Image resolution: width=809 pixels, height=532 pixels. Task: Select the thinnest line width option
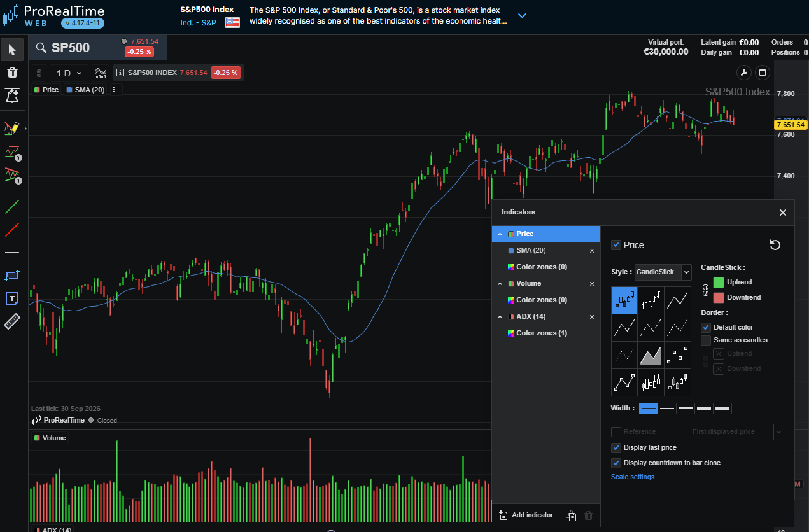click(649, 409)
